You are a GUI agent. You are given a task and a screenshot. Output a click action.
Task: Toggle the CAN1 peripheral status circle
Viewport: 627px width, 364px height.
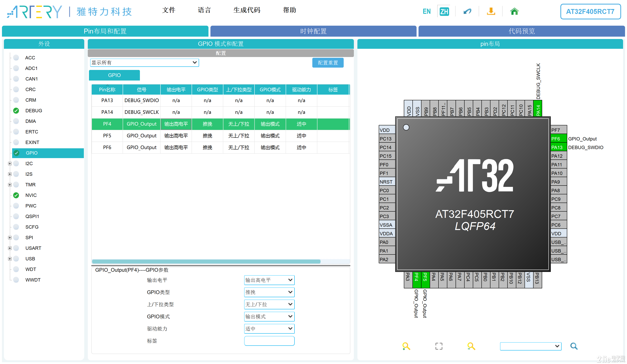16,79
